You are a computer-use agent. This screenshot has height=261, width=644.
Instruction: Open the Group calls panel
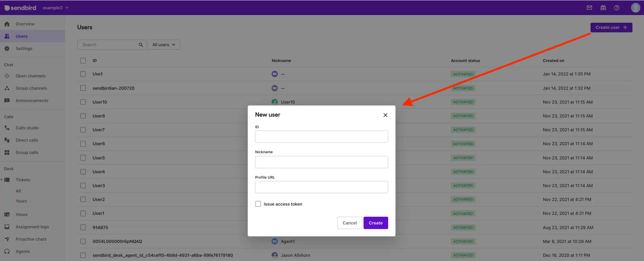coord(27,152)
